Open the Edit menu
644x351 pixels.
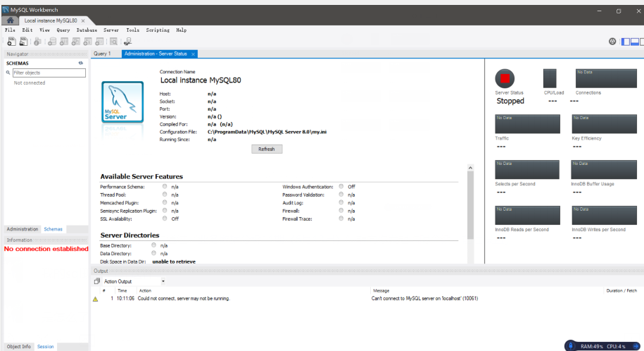click(x=27, y=30)
